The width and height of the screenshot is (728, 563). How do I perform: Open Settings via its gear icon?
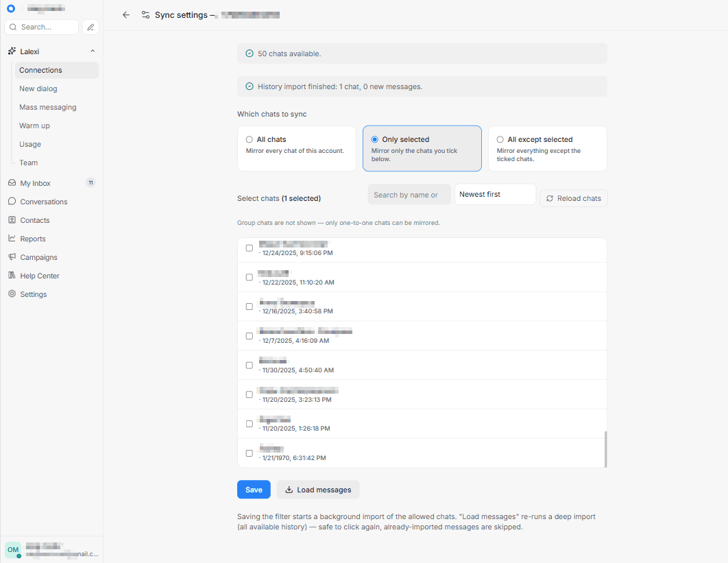(x=12, y=294)
